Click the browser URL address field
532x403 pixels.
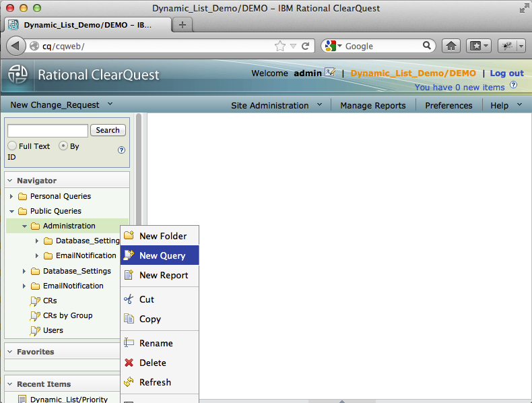tap(156, 46)
